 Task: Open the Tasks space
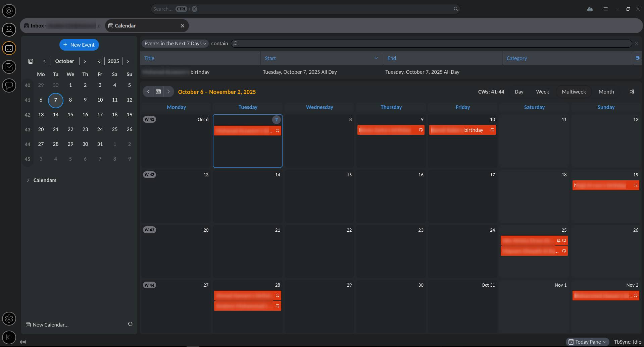[9, 67]
